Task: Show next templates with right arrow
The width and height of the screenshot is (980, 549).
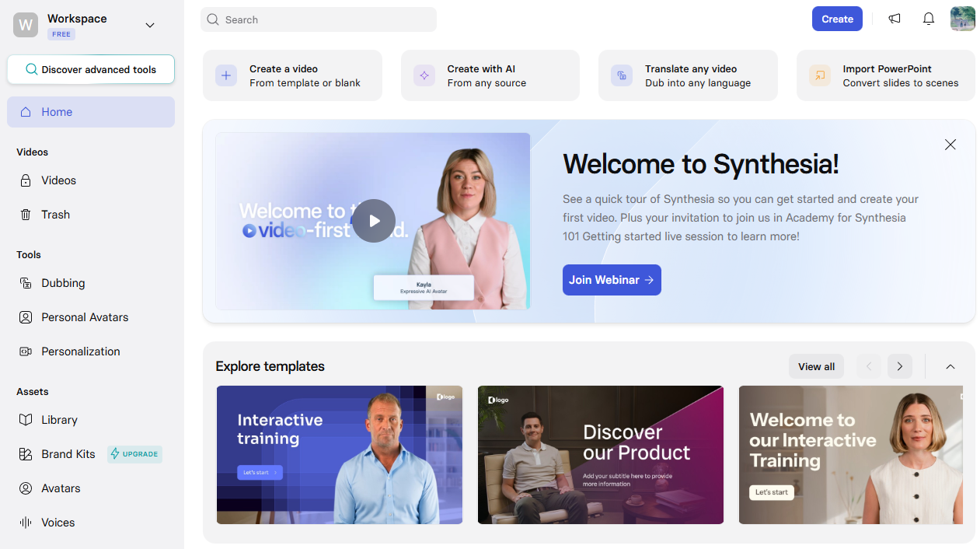Action: tap(899, 366)
